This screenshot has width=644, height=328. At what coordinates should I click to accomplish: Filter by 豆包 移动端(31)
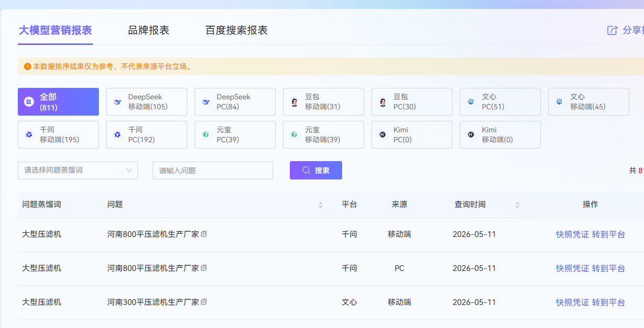tap(323, 101)
